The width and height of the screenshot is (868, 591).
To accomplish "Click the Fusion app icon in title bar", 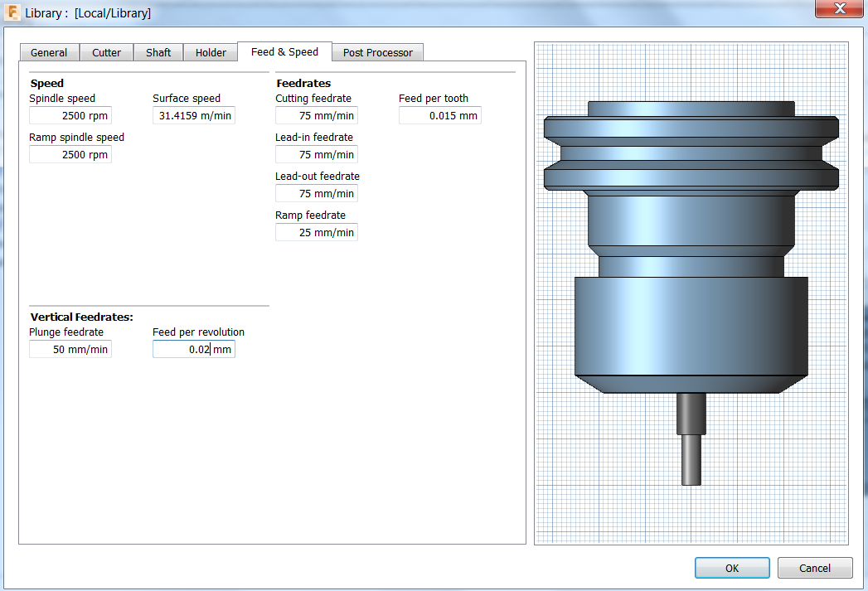I will coord(12,13).
